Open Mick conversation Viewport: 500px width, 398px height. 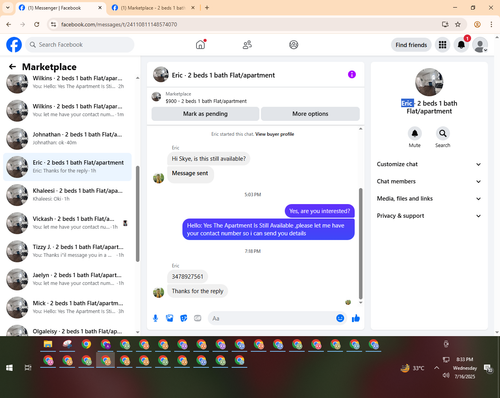[x=68, y=307]
